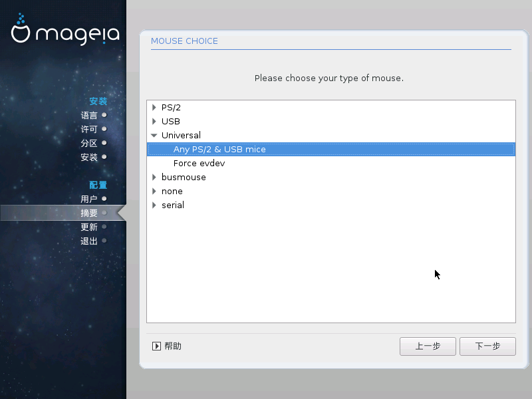Click the 安装 step in sidebar
The height and width of the screenshot is (399, 532).
pyautogui.click(x=89, y=157)
